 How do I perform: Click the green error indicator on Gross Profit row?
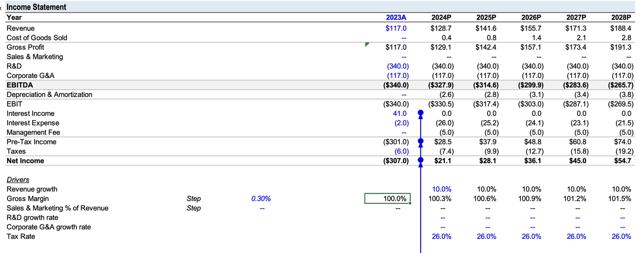coord(367,45)
